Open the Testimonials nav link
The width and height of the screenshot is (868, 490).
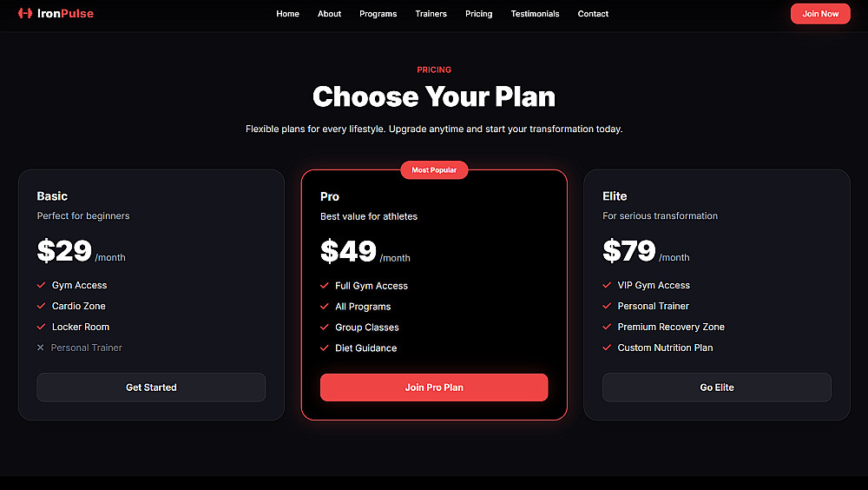point(535,14)
